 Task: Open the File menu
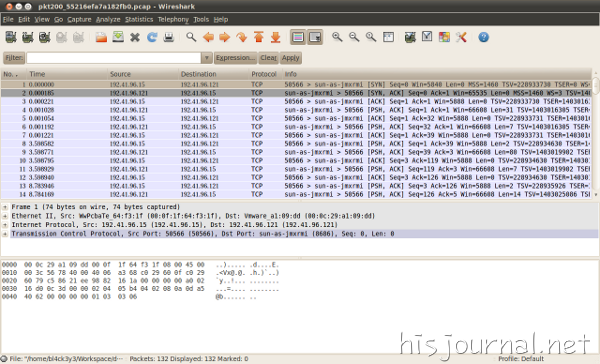[x=8, y=20]
